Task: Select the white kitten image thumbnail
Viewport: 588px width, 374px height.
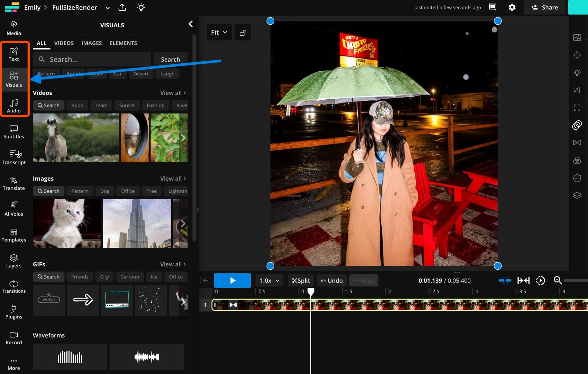Action: point(67,224)
